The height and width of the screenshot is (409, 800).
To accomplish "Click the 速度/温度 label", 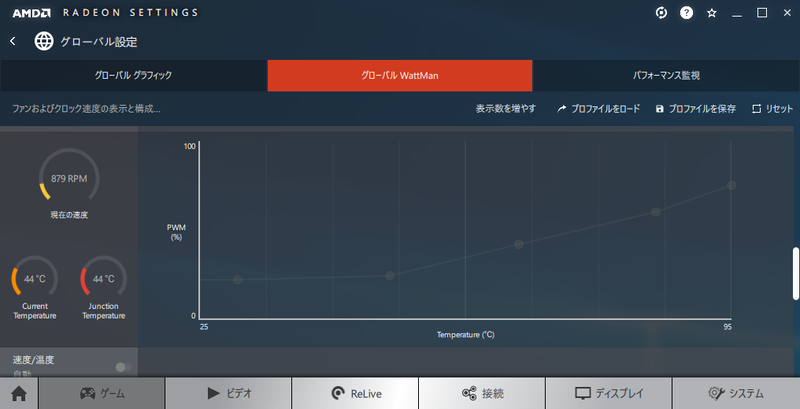I will tap(34, 360).
